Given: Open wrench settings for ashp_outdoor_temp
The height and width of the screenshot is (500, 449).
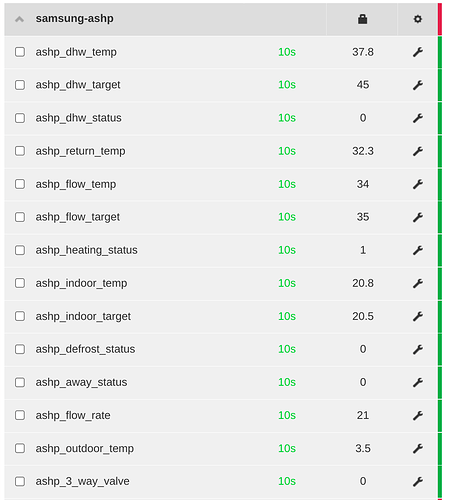Looking at the screenshot, I should click(418, 448).
